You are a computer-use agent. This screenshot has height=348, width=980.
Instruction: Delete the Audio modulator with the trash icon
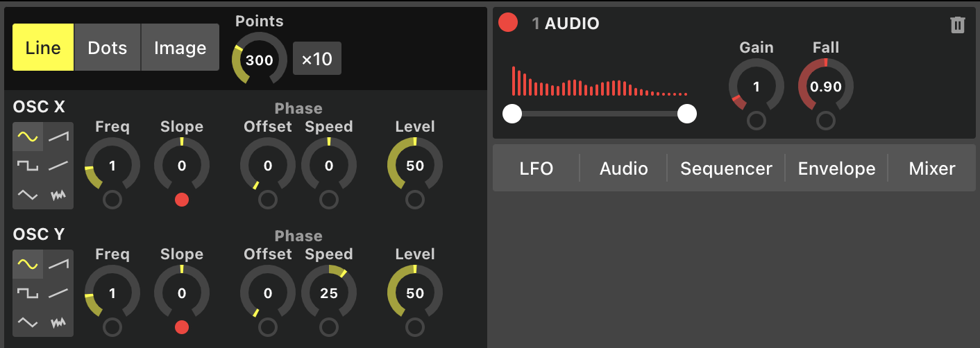[x=957, y=26]
